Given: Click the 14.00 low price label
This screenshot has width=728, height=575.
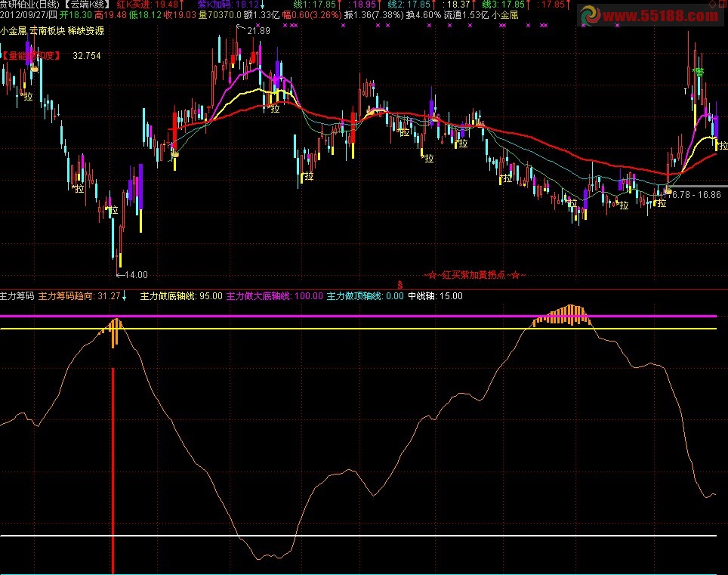Looking at the screenshot, I should 136,275.
